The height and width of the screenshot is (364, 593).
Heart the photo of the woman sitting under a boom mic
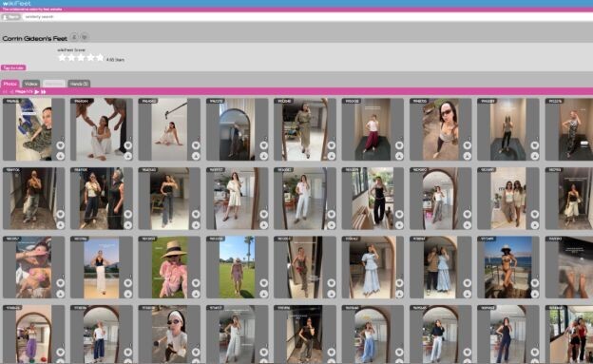[x=196, y=145]
